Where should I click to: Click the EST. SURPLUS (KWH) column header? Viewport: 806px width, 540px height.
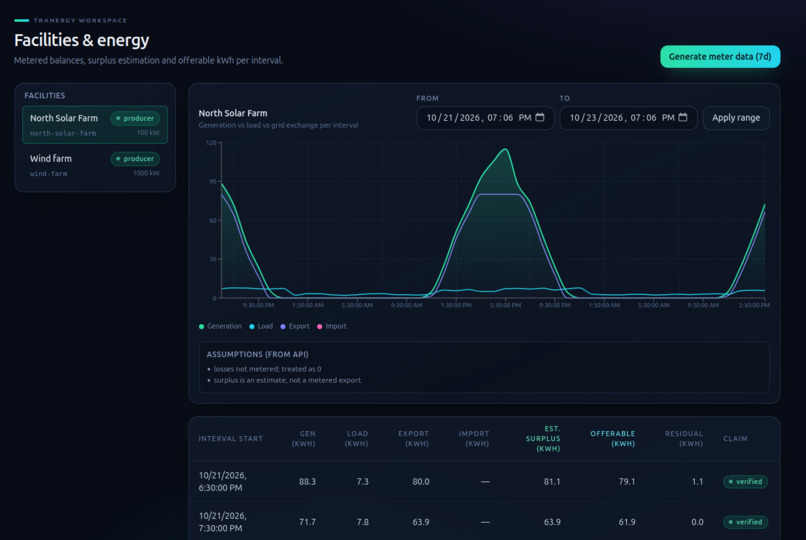(543, 439)
